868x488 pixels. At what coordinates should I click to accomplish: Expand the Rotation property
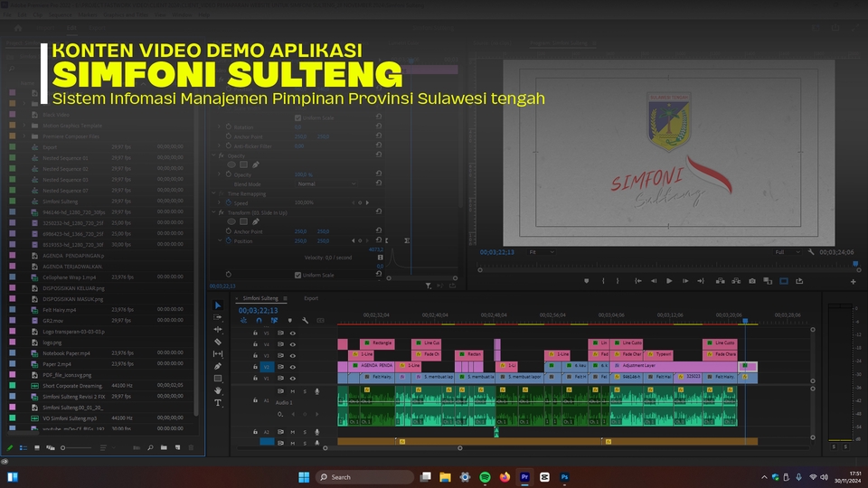point(219,127)
